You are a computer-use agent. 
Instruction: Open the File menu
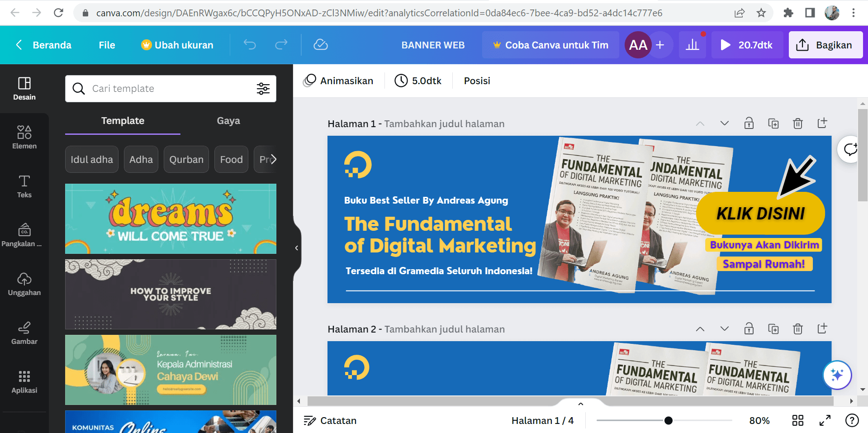click(x=107, y=45)
